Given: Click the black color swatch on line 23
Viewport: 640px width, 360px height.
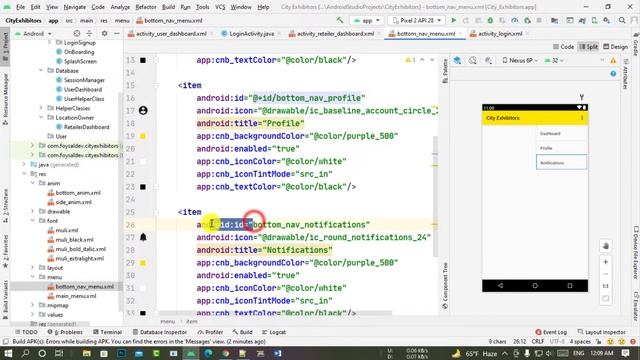Looking at the screenshot, I should click(143, 187).
